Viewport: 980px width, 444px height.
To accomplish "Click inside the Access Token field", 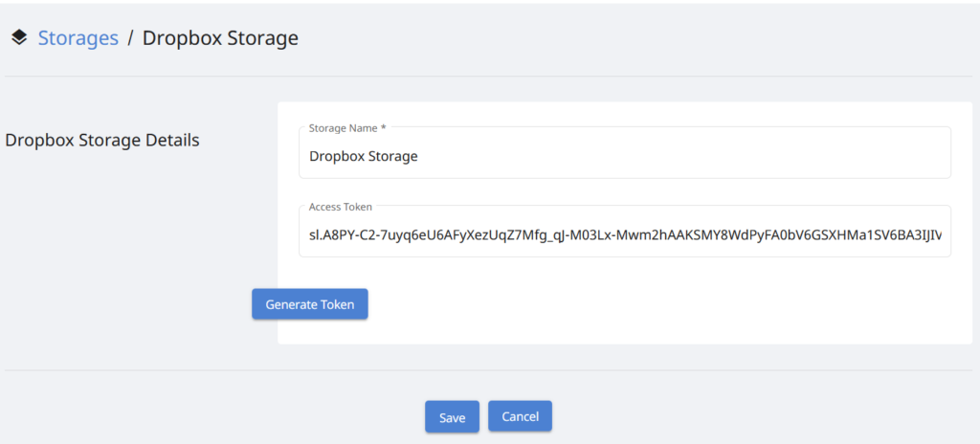I will tap(624, 235).
